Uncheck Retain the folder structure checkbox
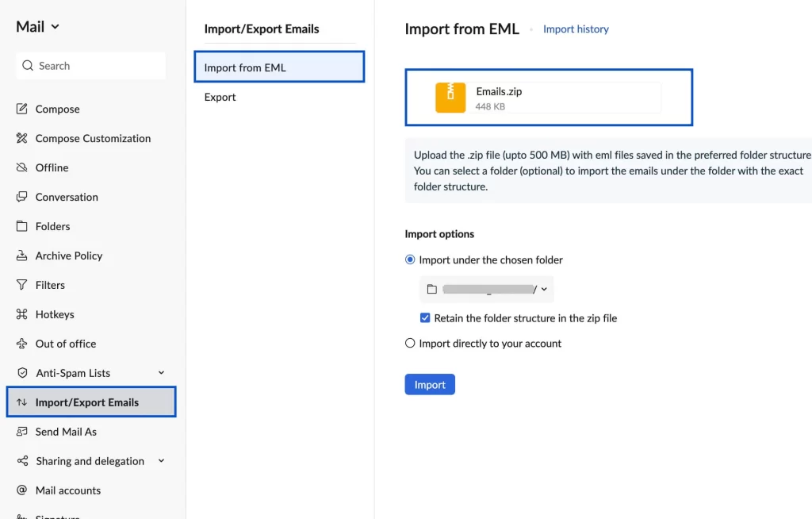812x519 pixels. pos(425,317)
